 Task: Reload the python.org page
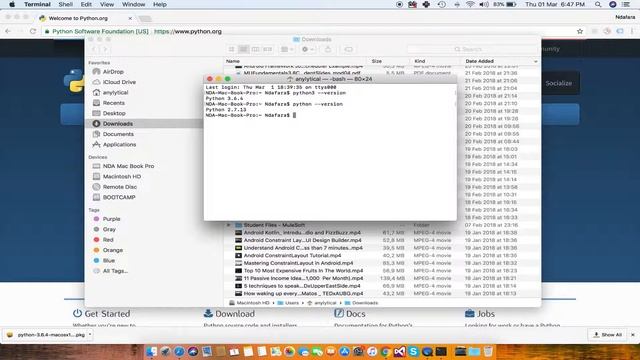[x=33, y=31]
